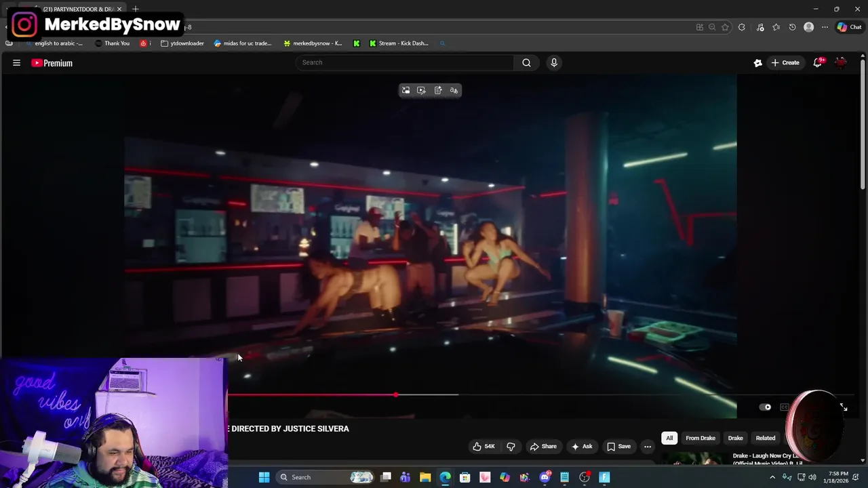868x488 pixels.
Task: Select the Related filter chip
Action: tap(766, 438)
